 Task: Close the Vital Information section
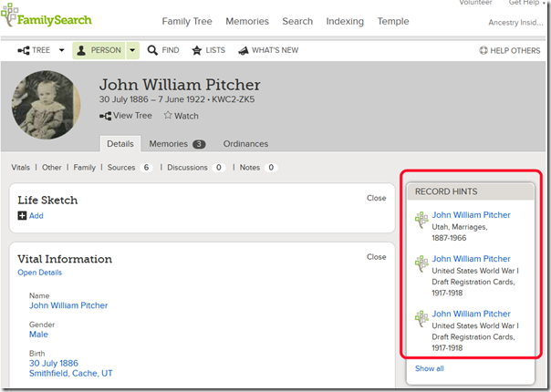click(x=377, y=257)
